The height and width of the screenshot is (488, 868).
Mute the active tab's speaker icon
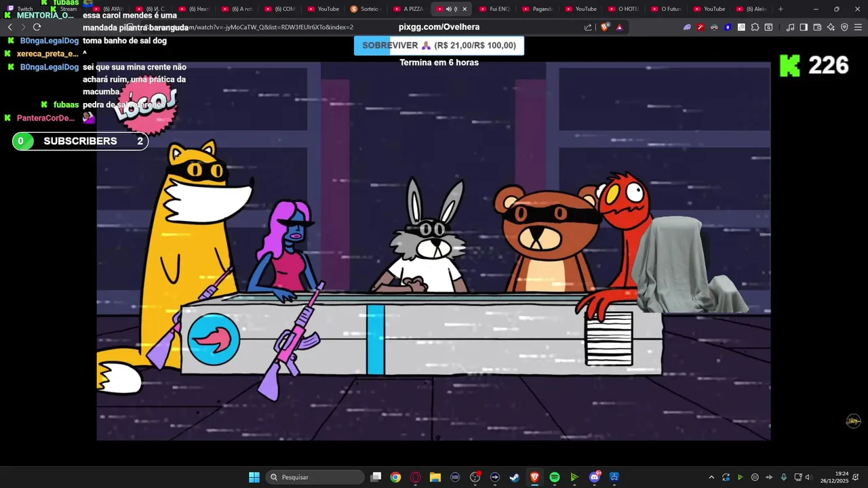448,9
